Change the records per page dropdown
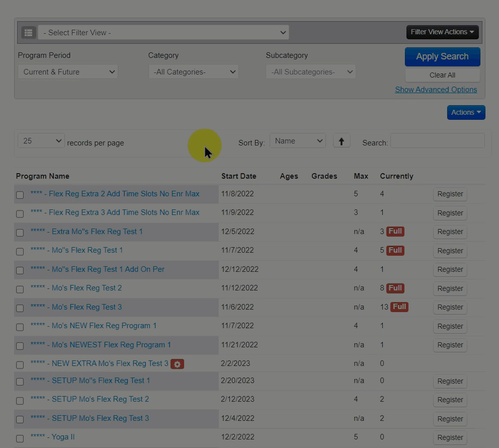Image resolution: width=499 pixels, height=448 pixels. point(41,141)
